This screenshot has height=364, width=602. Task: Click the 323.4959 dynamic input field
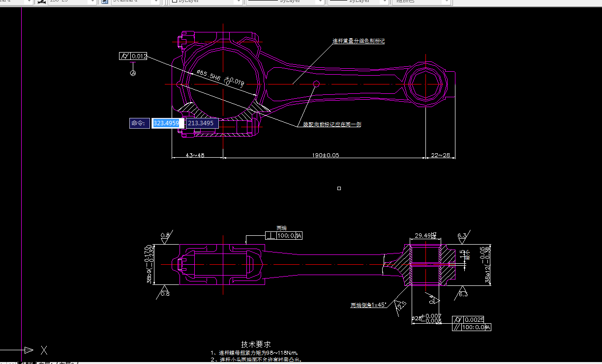click(166, 123)
